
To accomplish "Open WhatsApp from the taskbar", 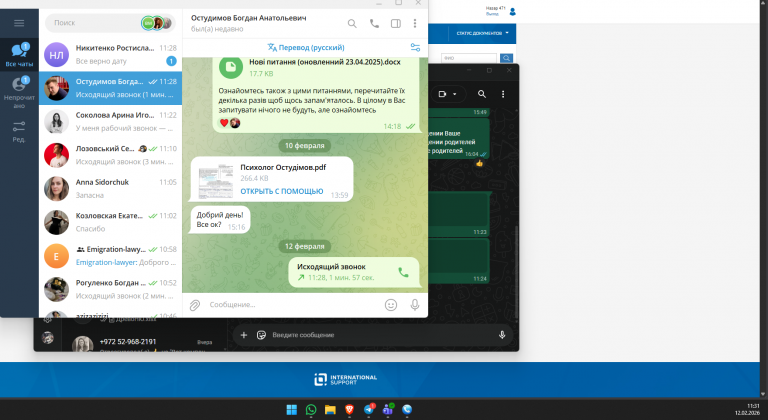I will (x=311, y=410).
